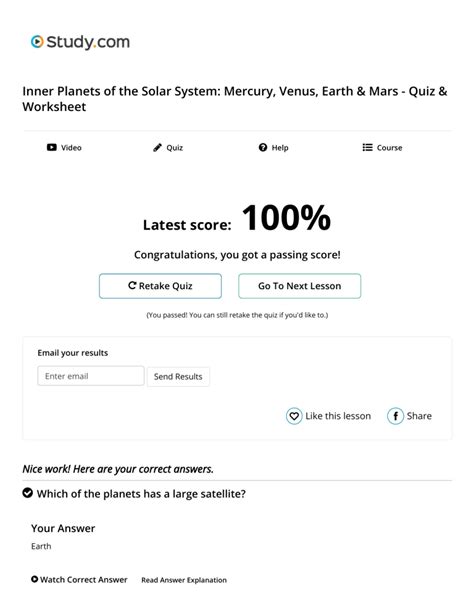Click the Course list icon
474x613 pixels.
367,147
